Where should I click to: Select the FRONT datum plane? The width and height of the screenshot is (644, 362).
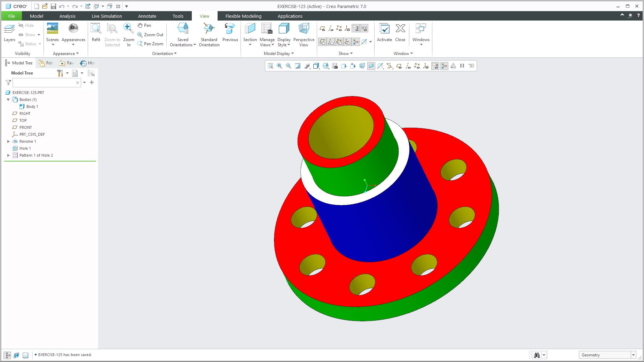pyautogui.click(x=25, y=127)
